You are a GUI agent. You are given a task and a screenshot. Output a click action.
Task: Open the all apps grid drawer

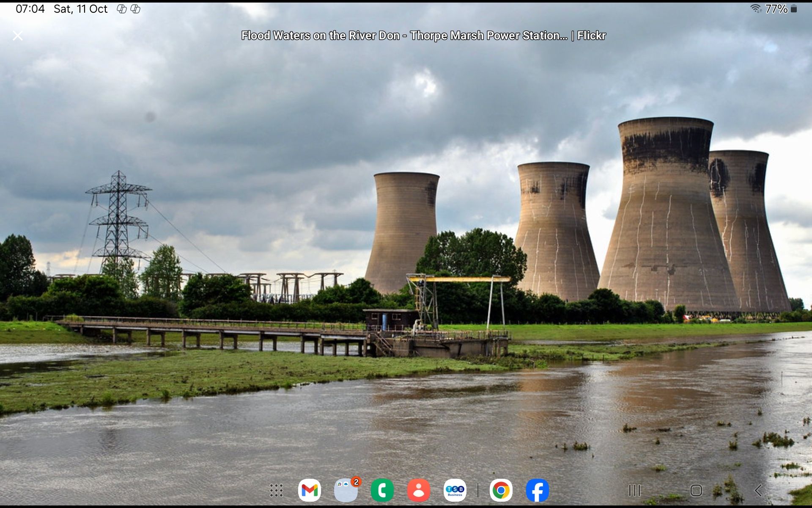pos(276,490)
